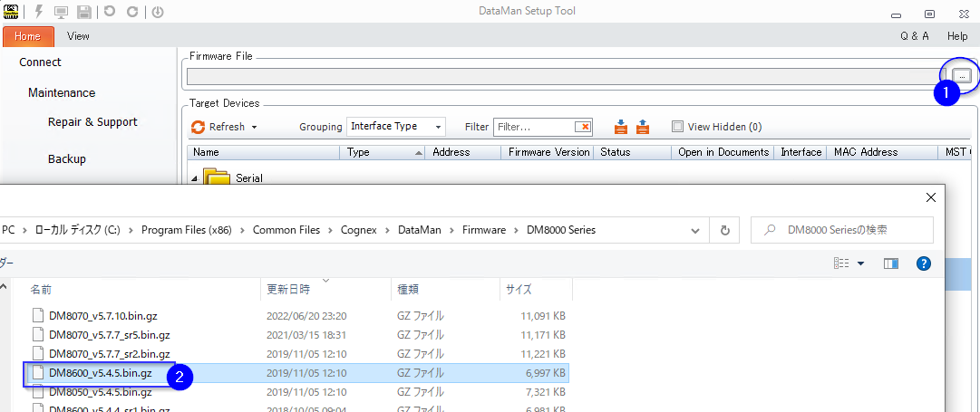Click the Address column header
980x412 pixels.
(462, 152)
